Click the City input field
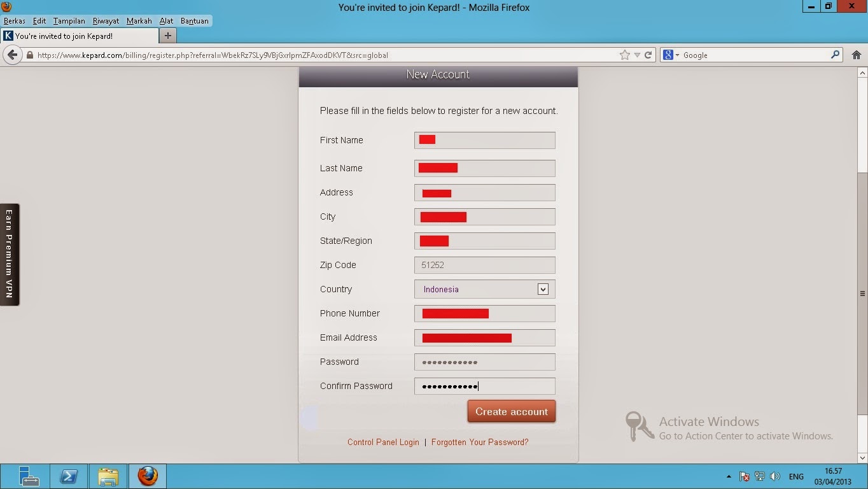Image resolution: width=868 pixels, height=489 pixels. [x=485, y=216]
